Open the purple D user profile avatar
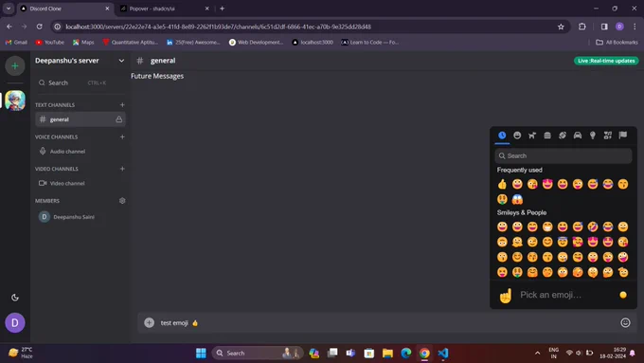The width and height of the screenshot is (644, 363). (x=15, y=323)
